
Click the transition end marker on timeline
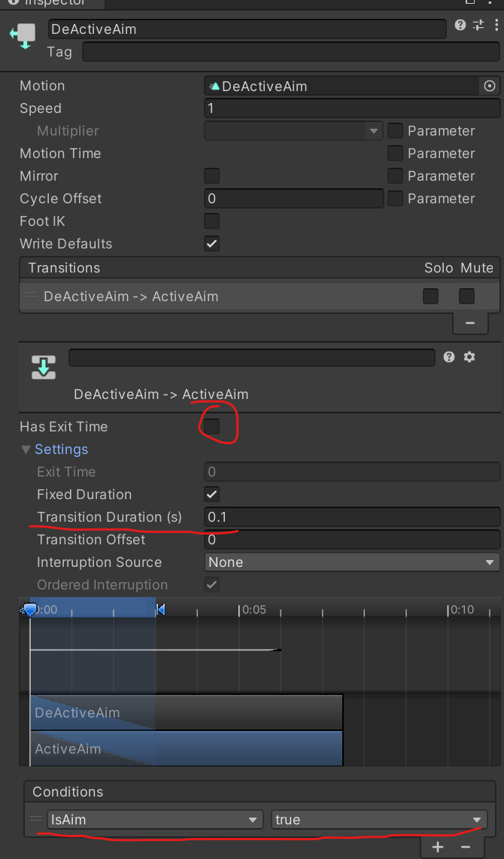[x=160, y=610]
